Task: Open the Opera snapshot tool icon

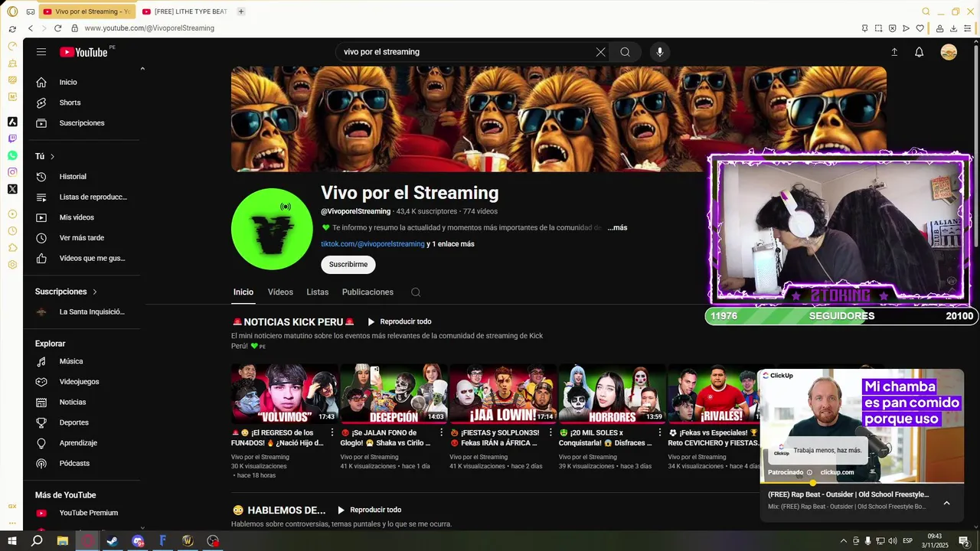Action: (878, 28)
